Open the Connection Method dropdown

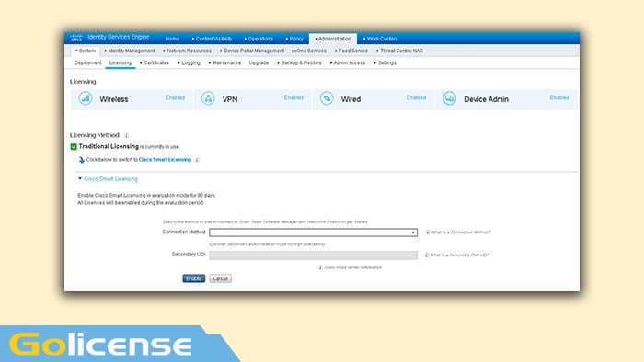click(314, 232)
